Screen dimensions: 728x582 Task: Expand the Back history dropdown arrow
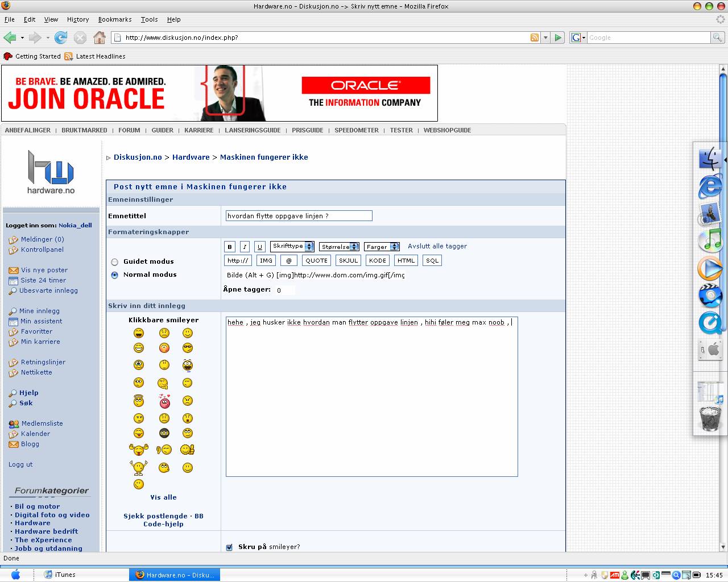point(22,38)
